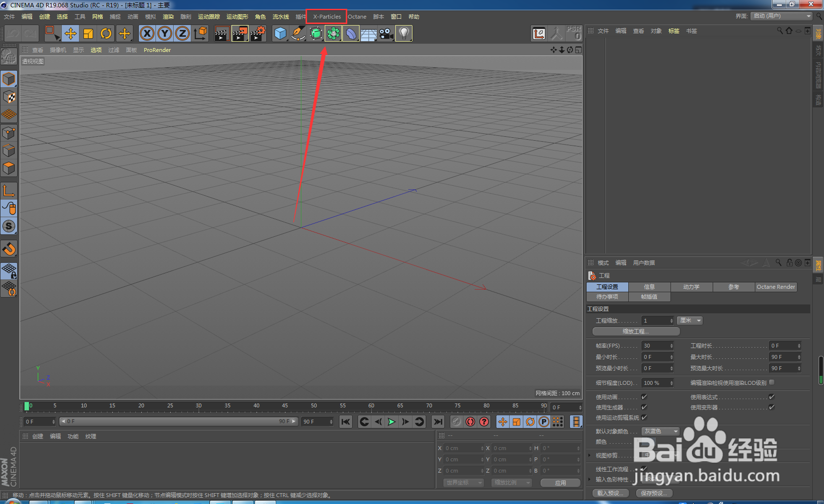This screenshot has width=824, height=504.
Task: Click the Save Preset button
Action: [x=654, y=493]
